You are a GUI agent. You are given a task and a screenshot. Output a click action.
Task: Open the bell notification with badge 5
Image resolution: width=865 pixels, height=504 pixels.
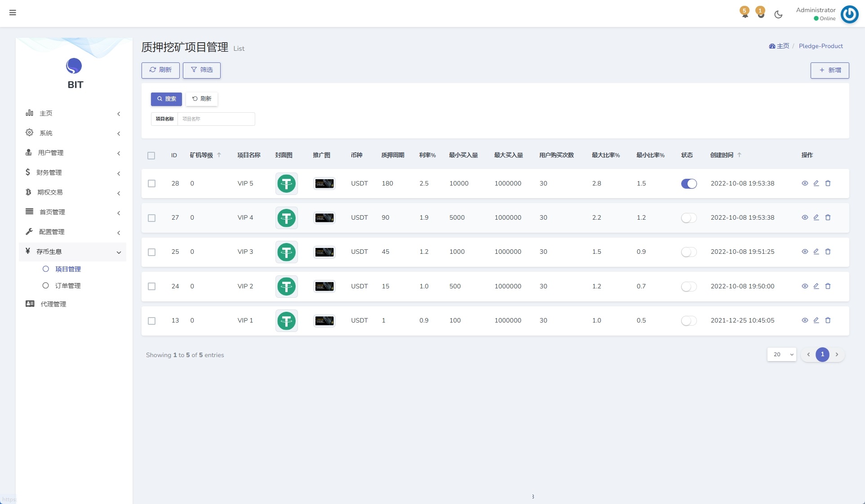745,13
